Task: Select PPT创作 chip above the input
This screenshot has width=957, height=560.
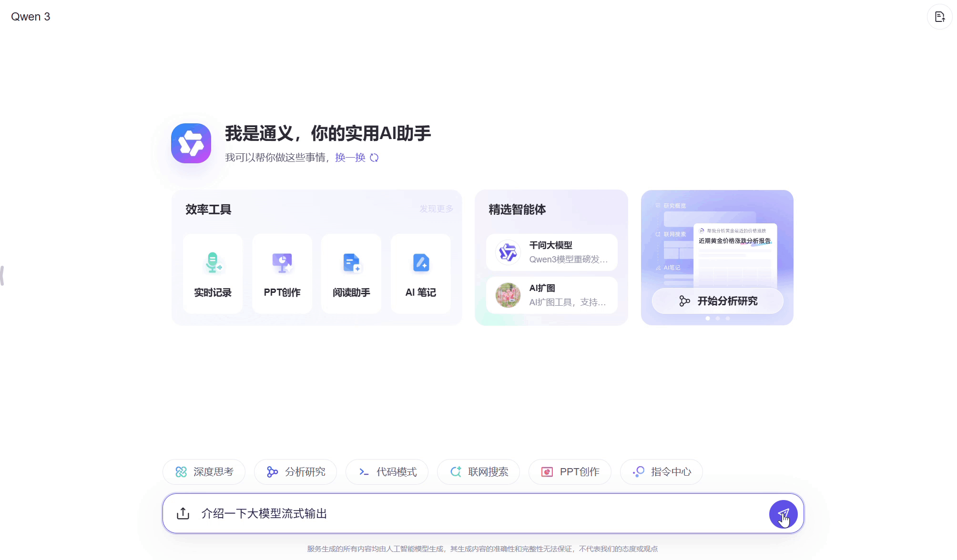Action: pos(570,472)
